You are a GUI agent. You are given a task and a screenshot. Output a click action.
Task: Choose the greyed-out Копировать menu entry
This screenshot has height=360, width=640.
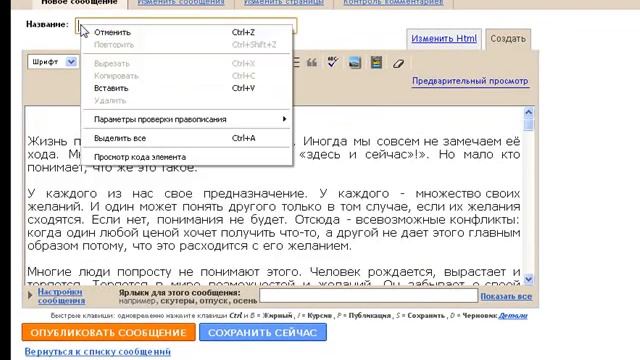187,76
